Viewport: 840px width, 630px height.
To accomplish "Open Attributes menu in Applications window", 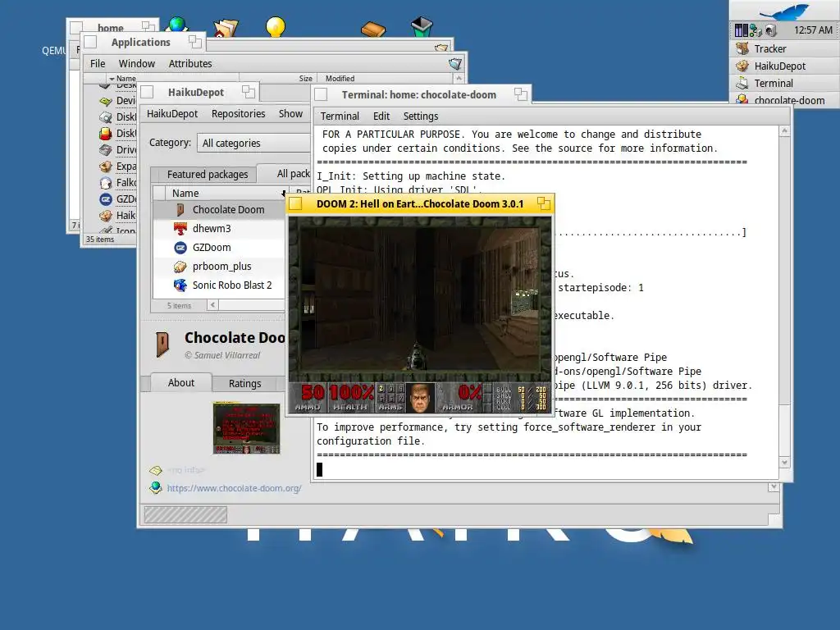I will (190, 64).
